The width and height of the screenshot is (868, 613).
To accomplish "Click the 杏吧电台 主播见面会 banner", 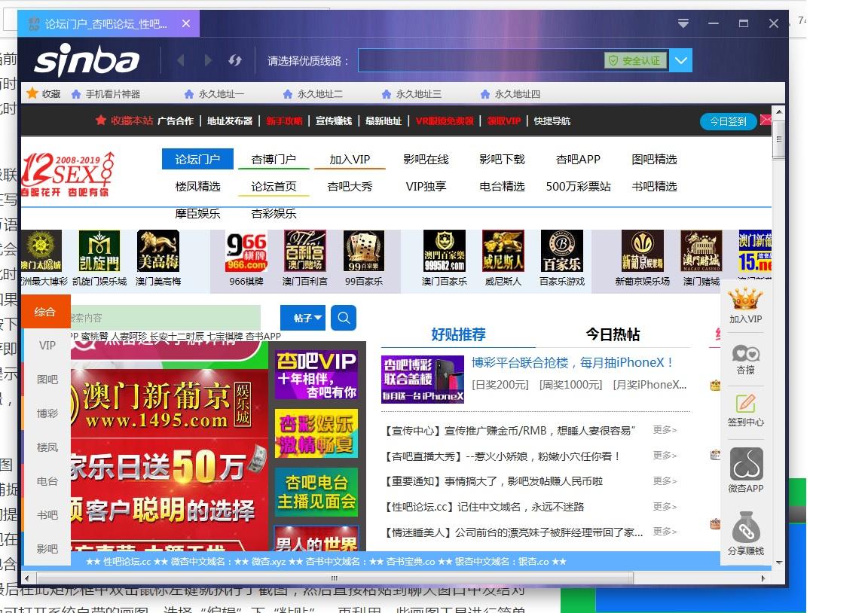I will point(316,492).
